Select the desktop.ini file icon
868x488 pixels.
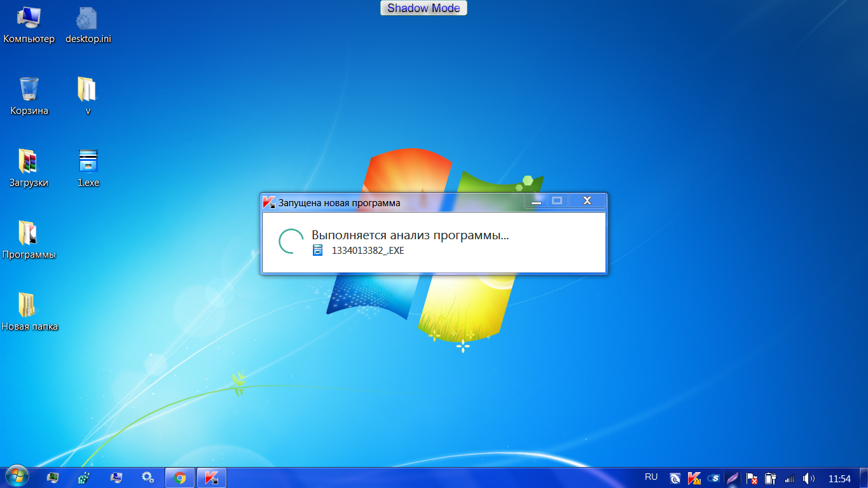[x=88, y=25]
